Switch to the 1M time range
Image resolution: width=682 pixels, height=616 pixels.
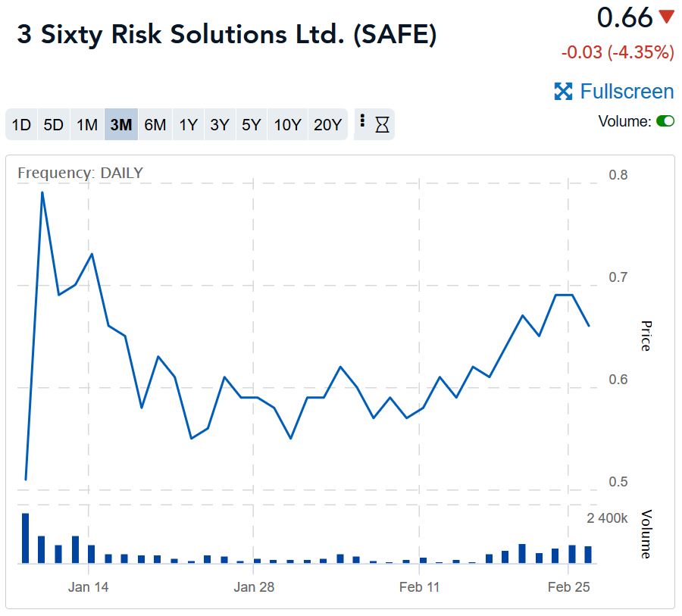click(87, 125)
